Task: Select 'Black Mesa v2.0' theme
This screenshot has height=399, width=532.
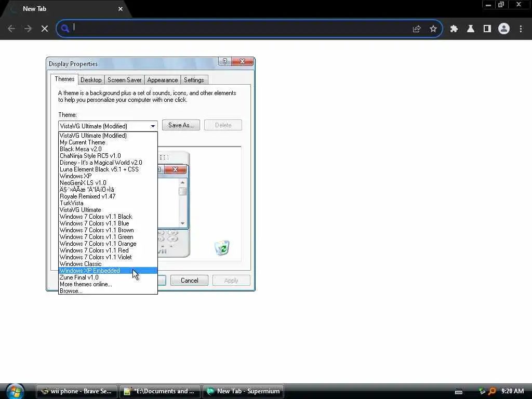Action: [x=108, y=149]
